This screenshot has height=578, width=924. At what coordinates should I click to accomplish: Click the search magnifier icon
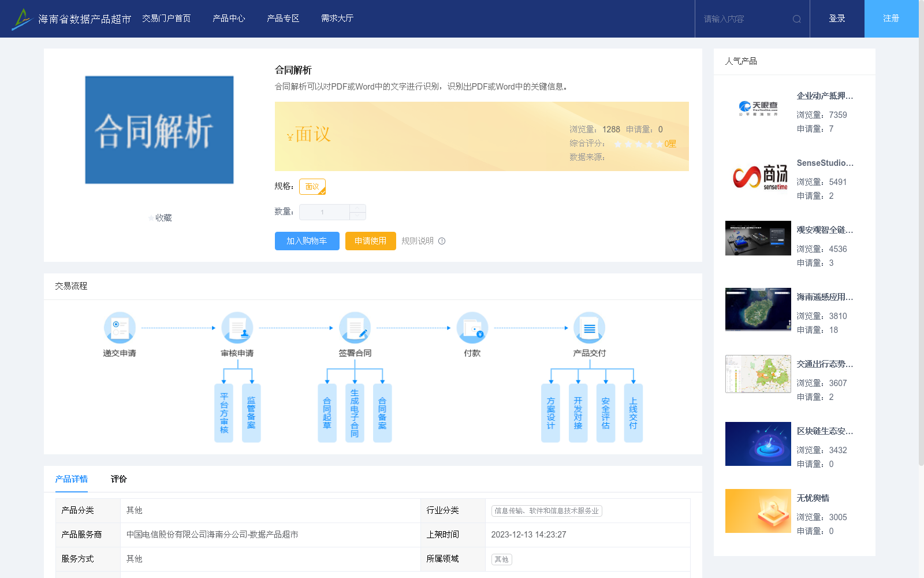[x=797, y=19]
